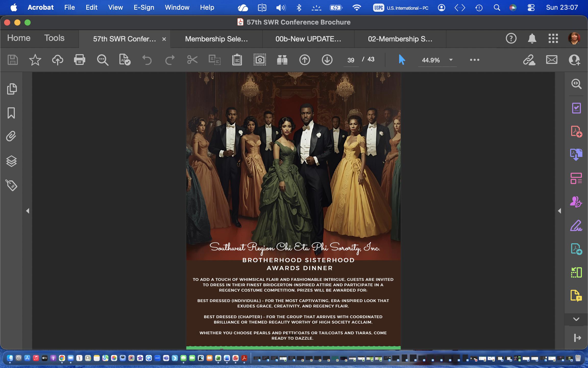
Task: Click the Home button
Action: tap(19, 38)
